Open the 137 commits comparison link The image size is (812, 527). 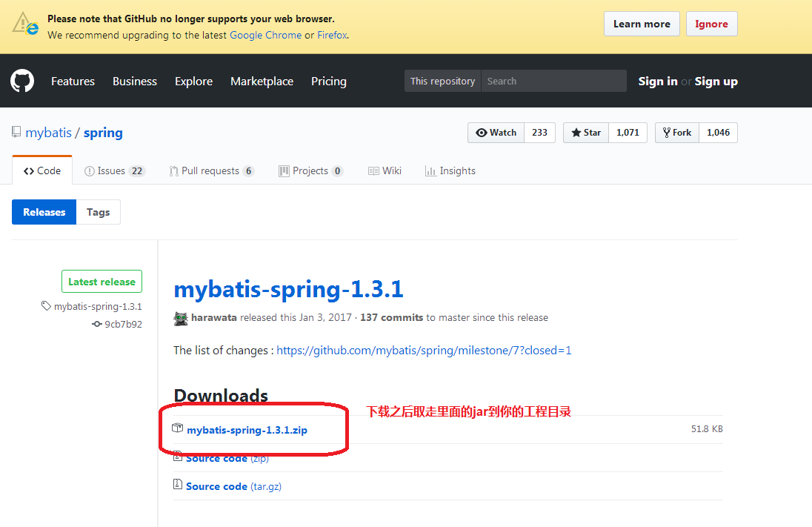(x=391, y=318)
